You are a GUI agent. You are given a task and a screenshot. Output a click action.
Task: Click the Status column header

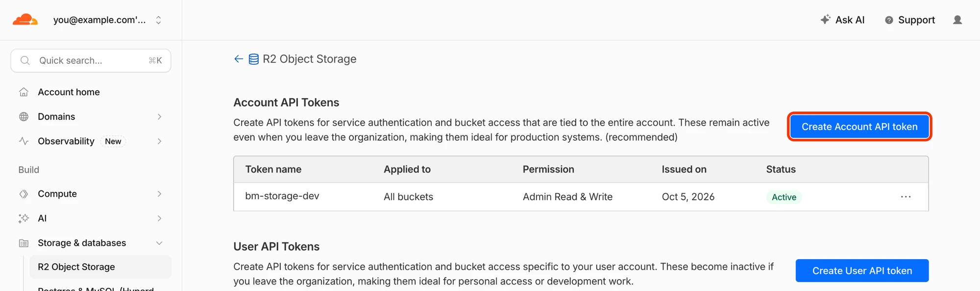pos(781,169)
